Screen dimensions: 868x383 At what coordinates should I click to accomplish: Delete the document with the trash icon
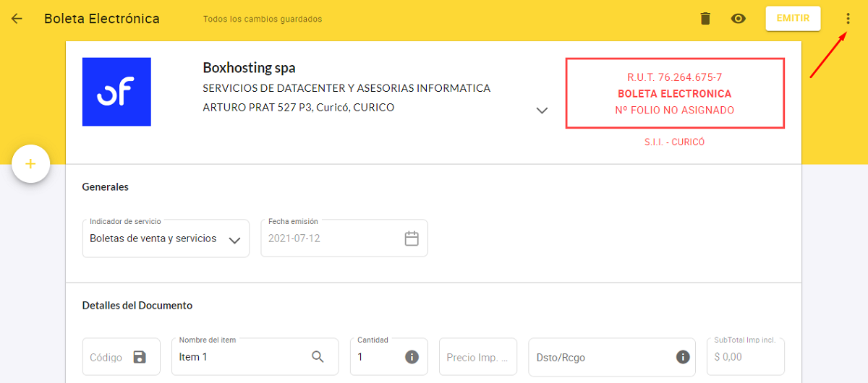[705, 19]
